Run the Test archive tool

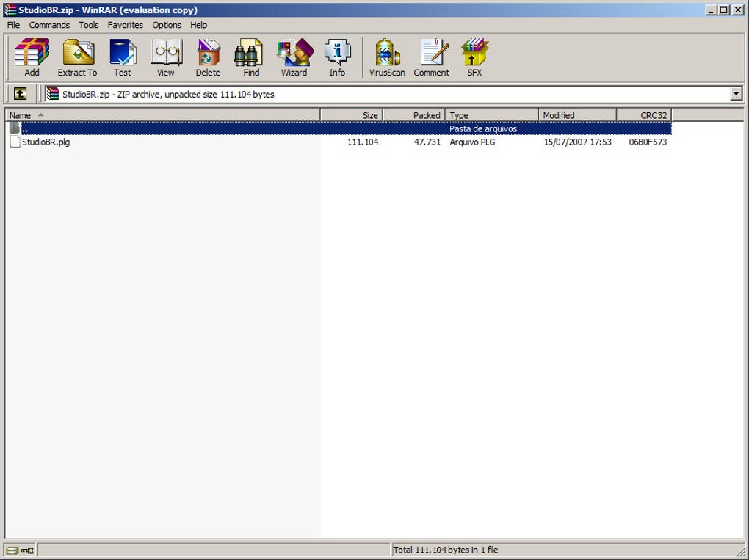tap(123, 57)
